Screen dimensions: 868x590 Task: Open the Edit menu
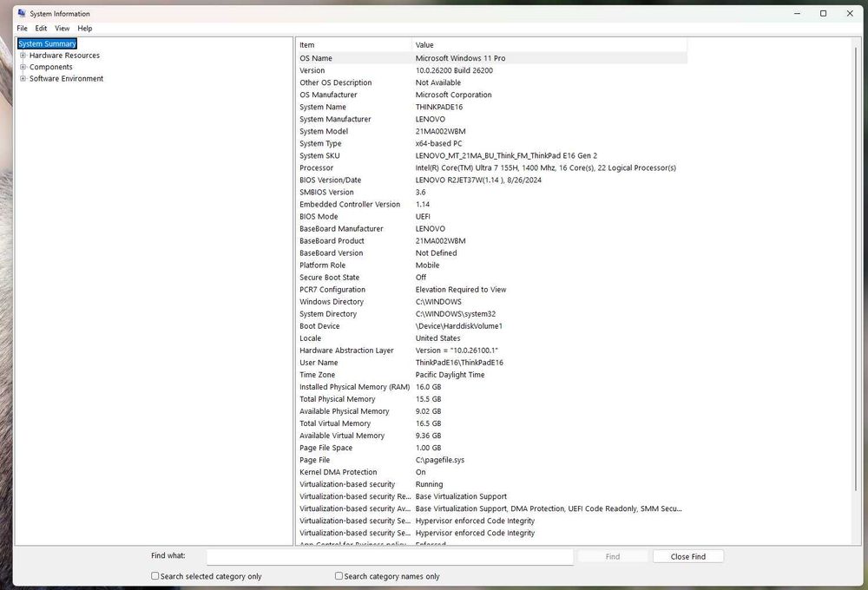pyautogui.click(x=41, y=29)
